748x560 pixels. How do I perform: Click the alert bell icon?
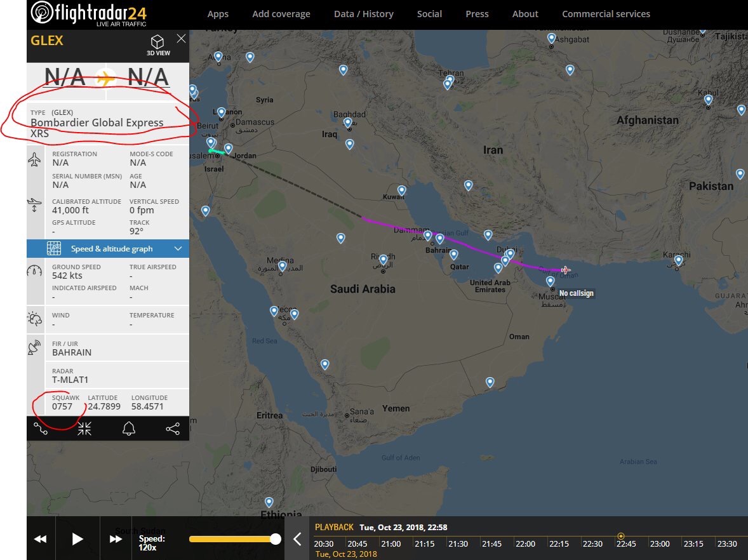[129, 429]
